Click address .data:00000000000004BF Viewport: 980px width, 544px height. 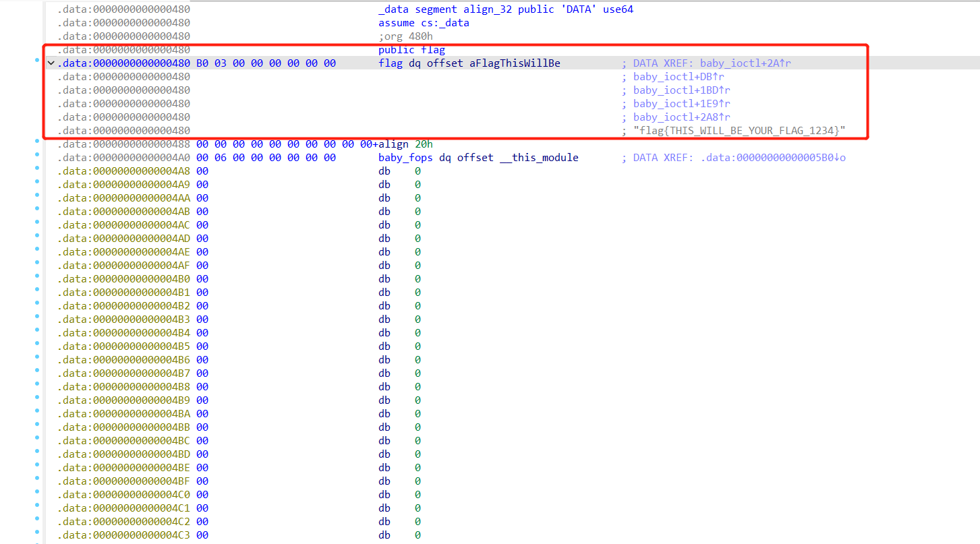(123, 481)
